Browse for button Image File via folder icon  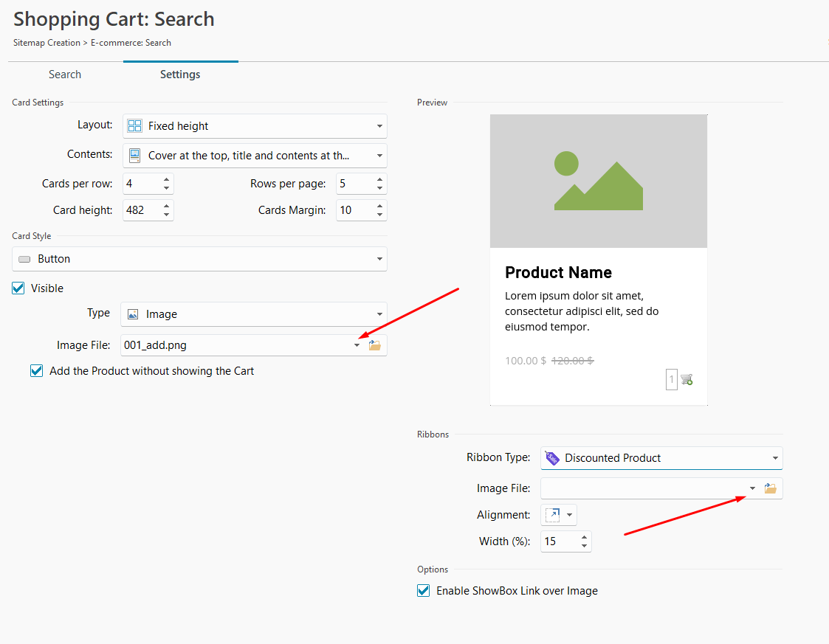375,345
